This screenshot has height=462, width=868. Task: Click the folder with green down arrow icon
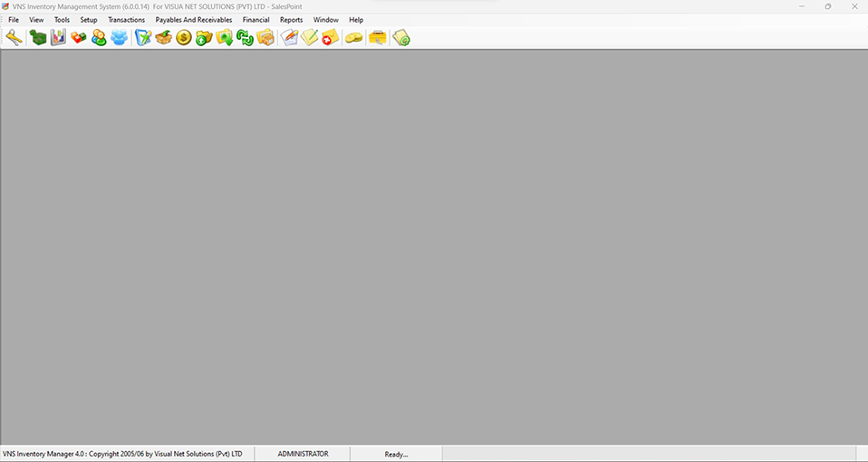(x=225, y=38)
